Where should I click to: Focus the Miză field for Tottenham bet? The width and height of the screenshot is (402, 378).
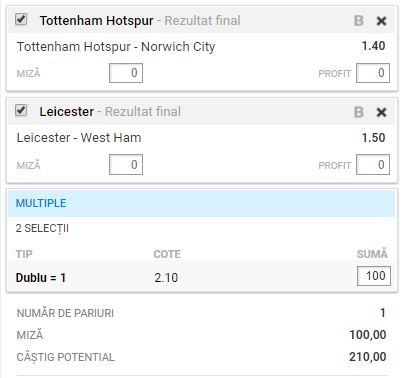(126, 73)
